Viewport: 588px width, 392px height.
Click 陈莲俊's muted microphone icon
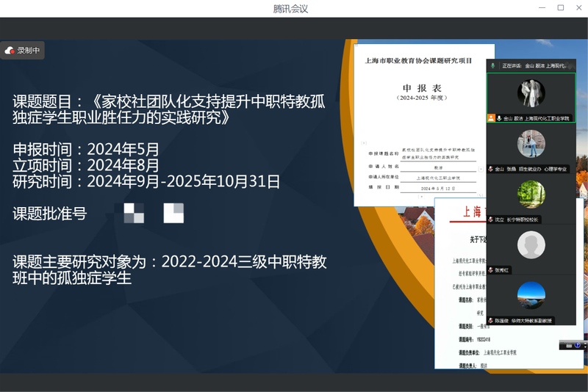tap(491, 321)
